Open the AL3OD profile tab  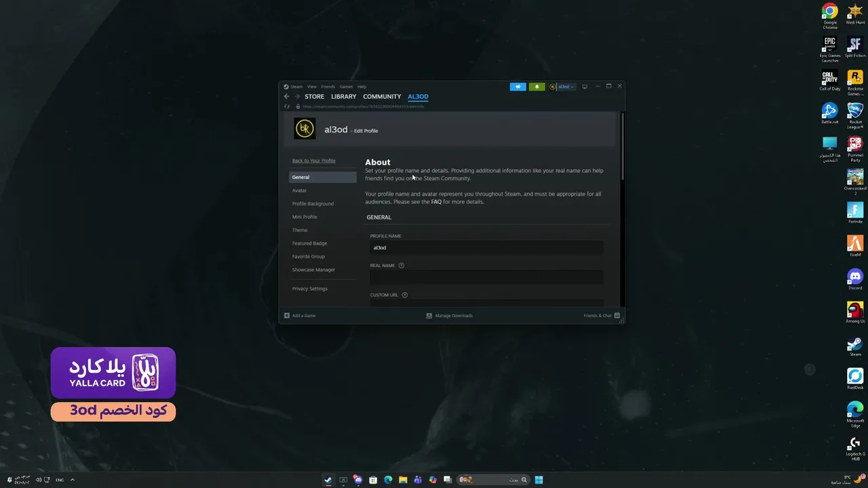418,96
